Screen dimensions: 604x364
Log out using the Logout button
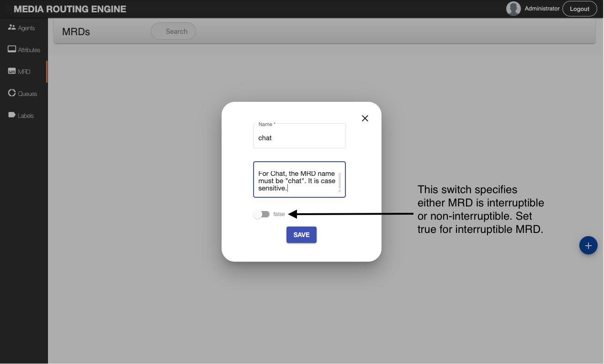pos(579,9)
